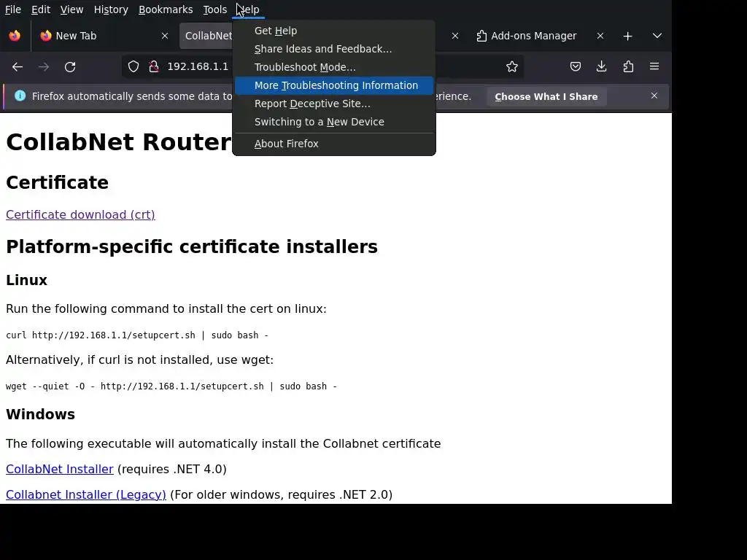
Task: Open the Downloads panel
Action: pyautogui.click(x=602, y=66)
